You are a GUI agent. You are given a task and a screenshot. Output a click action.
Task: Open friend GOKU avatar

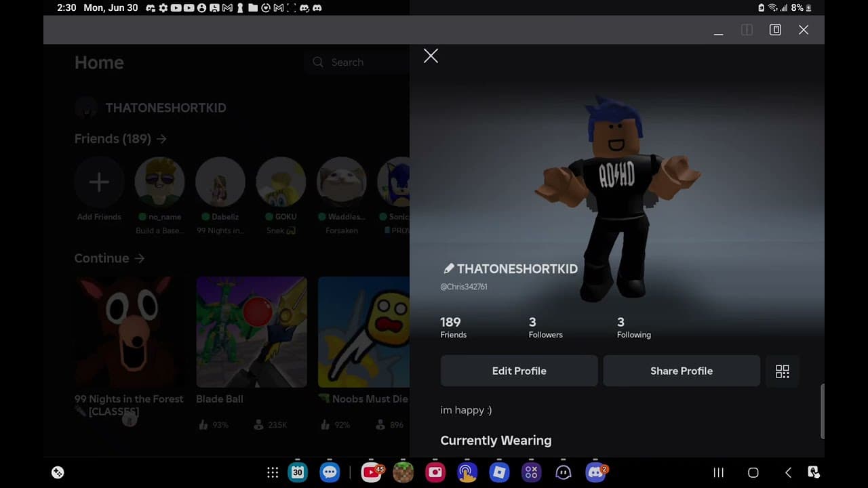click(x=281, y=182)
